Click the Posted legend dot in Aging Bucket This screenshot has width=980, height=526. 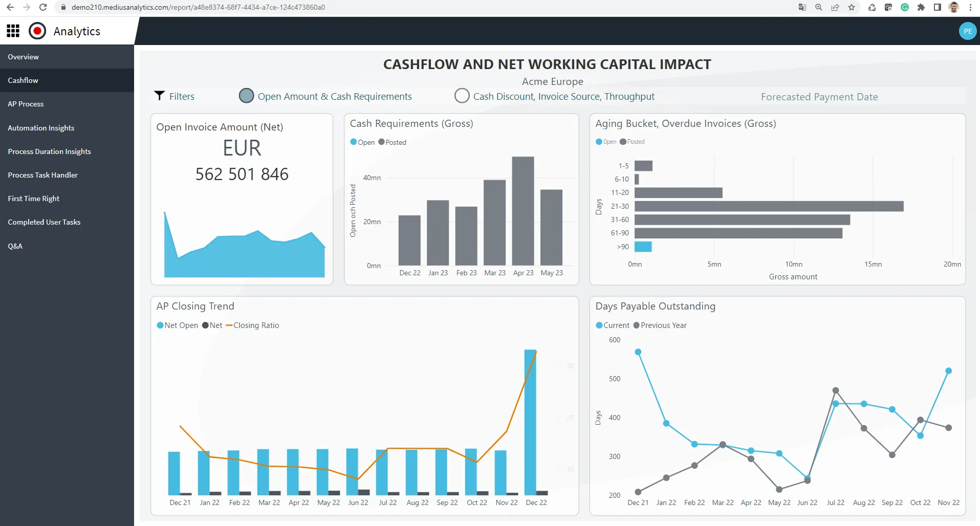pyautogui.click(x=623, y=142)
